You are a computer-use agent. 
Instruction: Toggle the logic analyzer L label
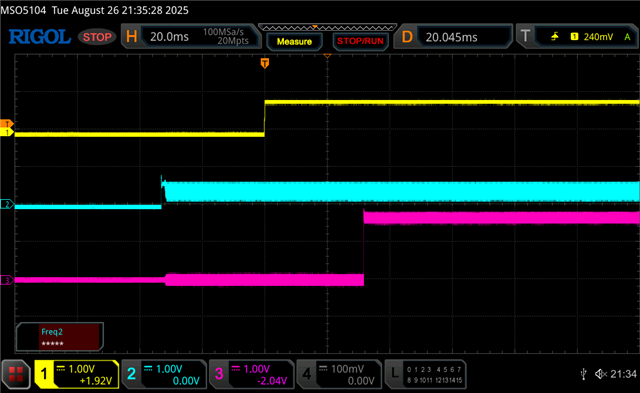[394, 374]
